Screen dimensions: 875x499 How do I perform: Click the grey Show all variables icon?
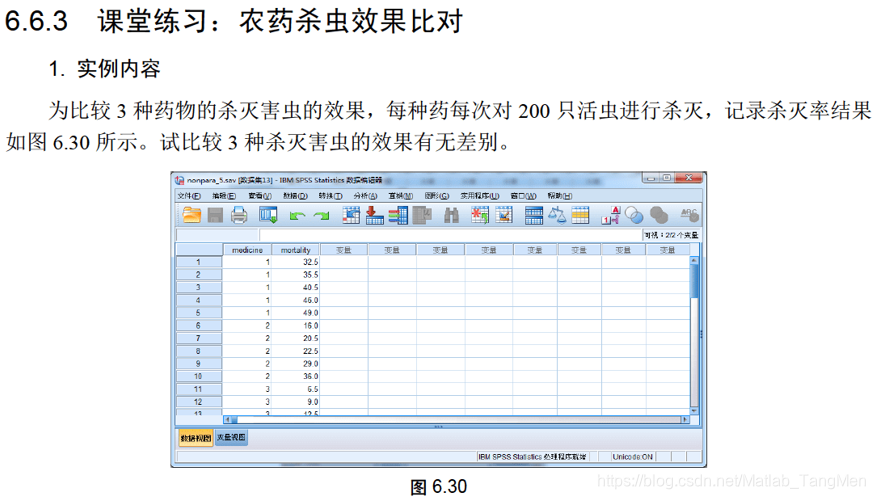click(x=659, y=215)
